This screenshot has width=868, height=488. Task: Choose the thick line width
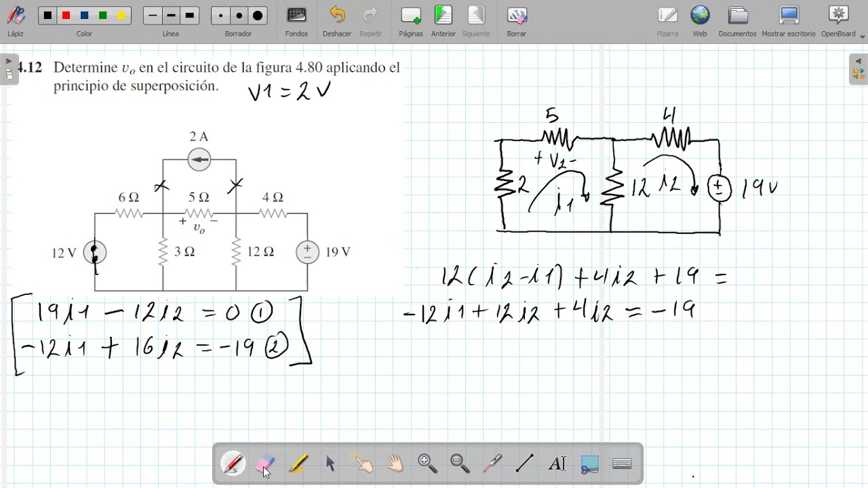(x=190, y=16)
